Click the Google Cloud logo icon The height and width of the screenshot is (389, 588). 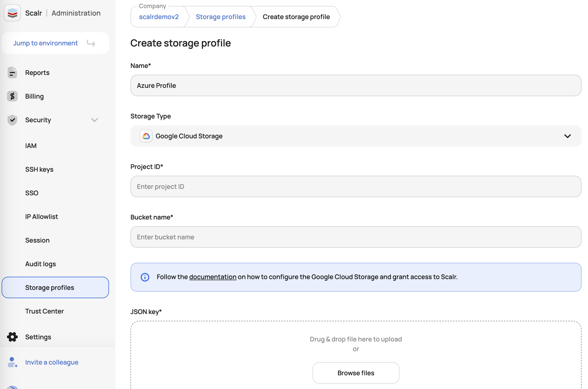146,136
